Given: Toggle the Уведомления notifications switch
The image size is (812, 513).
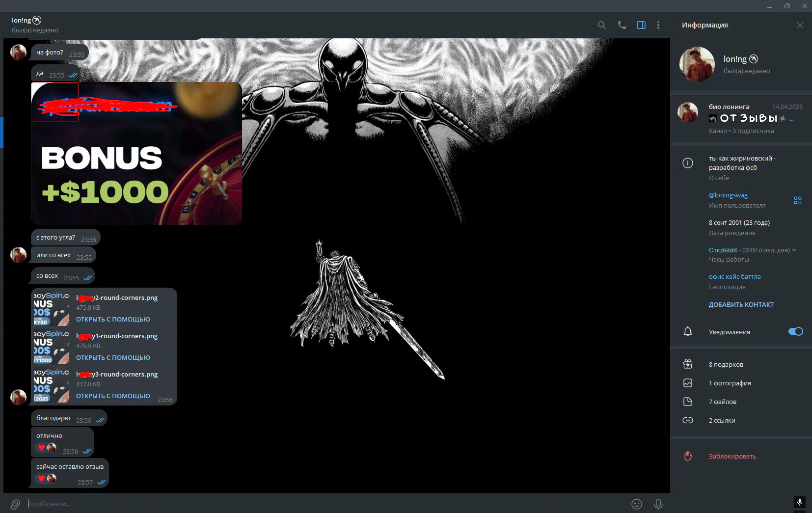Looking at the screenshot, I should coord(795,331).
